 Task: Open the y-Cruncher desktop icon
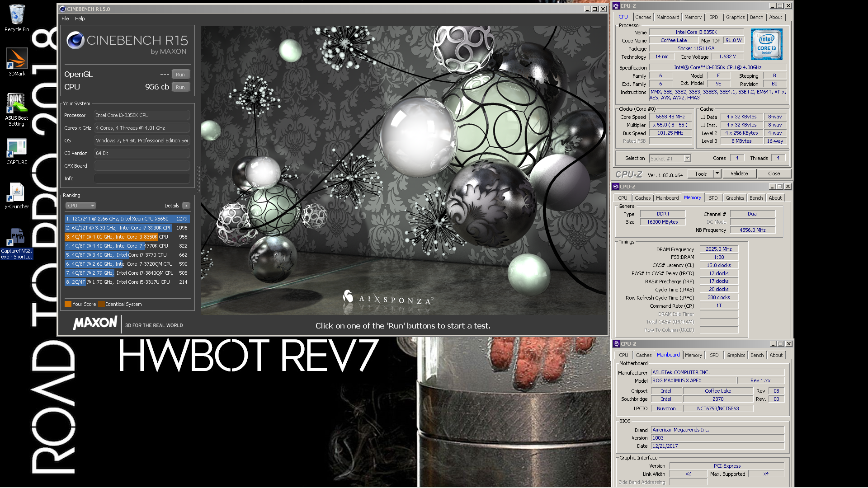pos(17,196)
